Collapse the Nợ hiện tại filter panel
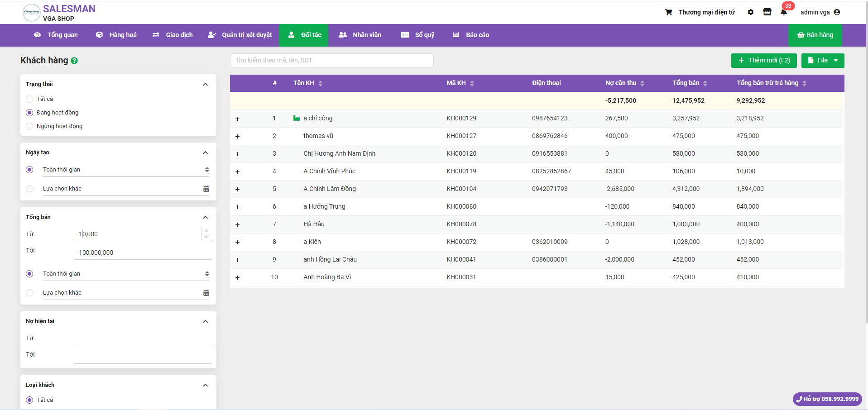This screenshot has width=868, height=410. 205,321
